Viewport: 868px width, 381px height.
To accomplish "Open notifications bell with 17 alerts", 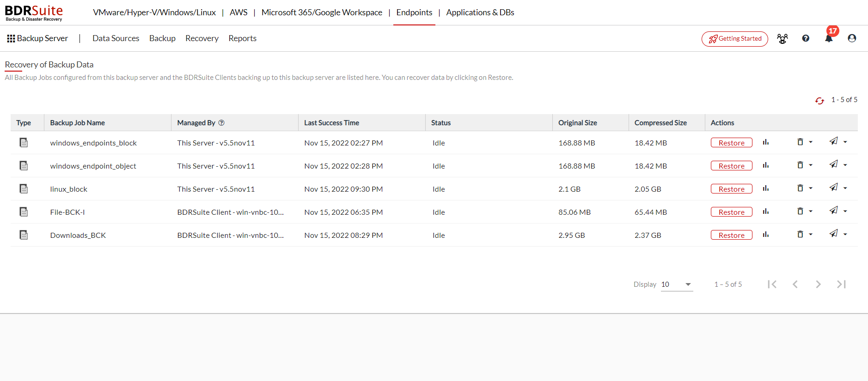I will pyautogui.click(x=829, y=38).
